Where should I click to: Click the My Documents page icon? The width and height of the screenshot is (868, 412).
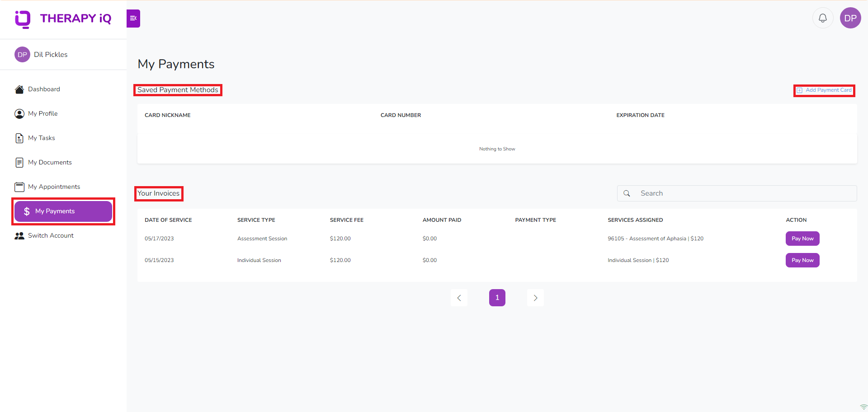pos(19,163)
